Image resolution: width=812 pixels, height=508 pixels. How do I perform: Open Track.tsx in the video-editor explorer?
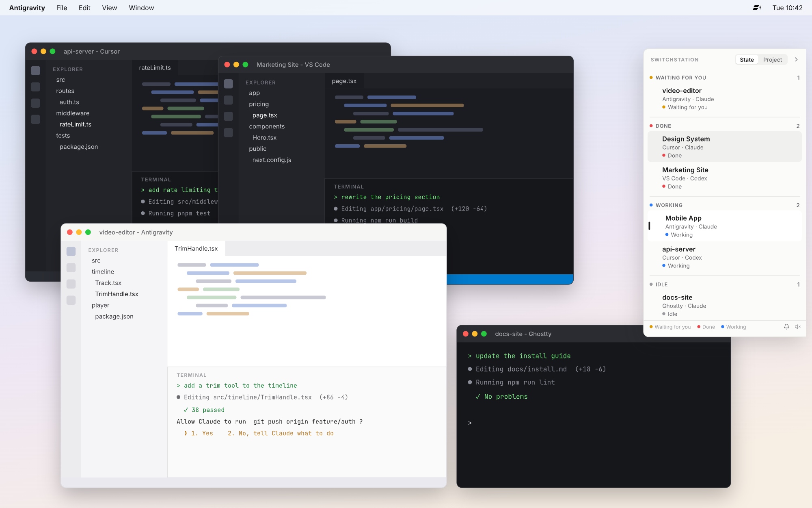(108, 283)
